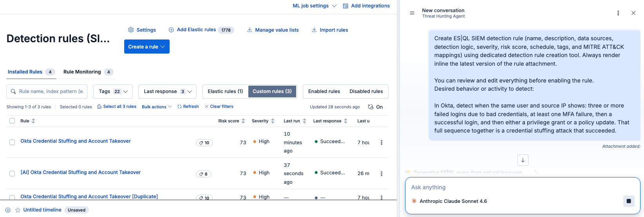Image resolution: width=644 pixels, height=217 pixels.
Task: Check the [Duplicate] Okta rule row
Action: coord(12,197)
